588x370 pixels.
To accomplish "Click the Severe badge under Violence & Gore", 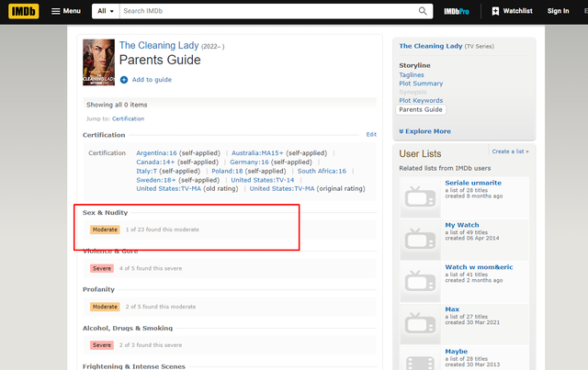I will pos(102,268).
